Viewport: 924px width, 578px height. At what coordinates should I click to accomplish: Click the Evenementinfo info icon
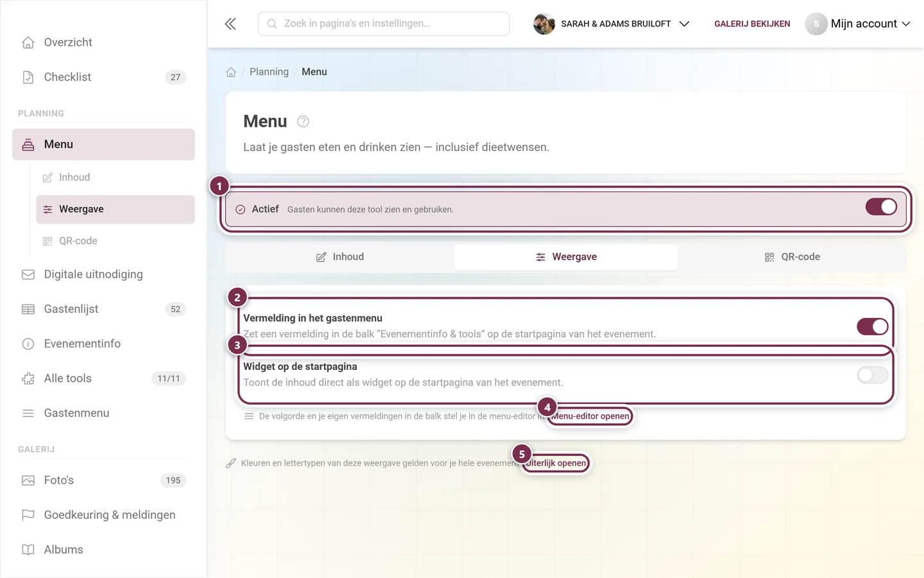click(28, 344)
